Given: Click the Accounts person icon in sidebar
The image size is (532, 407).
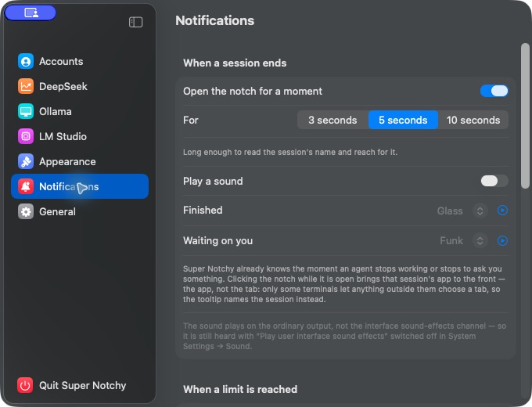Looking at the screenshot, I should pyautogui.click(x=26, y=61).
